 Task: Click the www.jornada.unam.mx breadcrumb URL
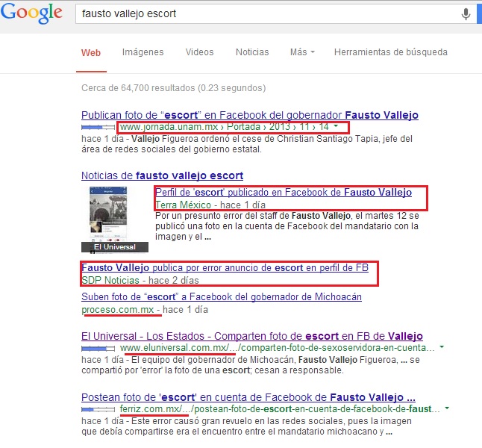(x=225, y=127)
